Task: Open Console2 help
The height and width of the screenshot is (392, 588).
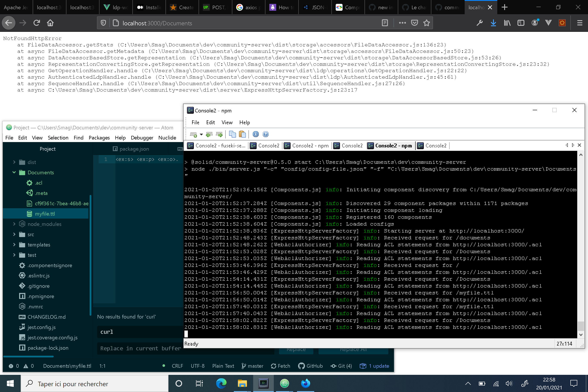Action: (x=265, y=134)
